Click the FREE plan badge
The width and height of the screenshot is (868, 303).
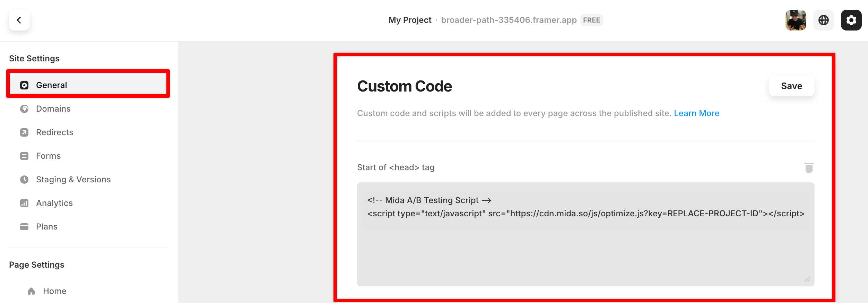591,20
